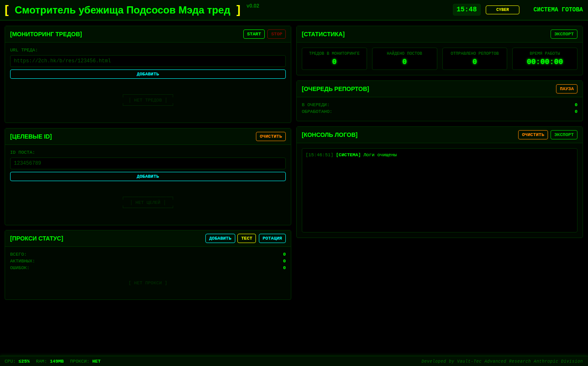Click the STOP button in monitoring panel
Image resolution: width=588 pixels, height=366 pixels.
(277, 34)
